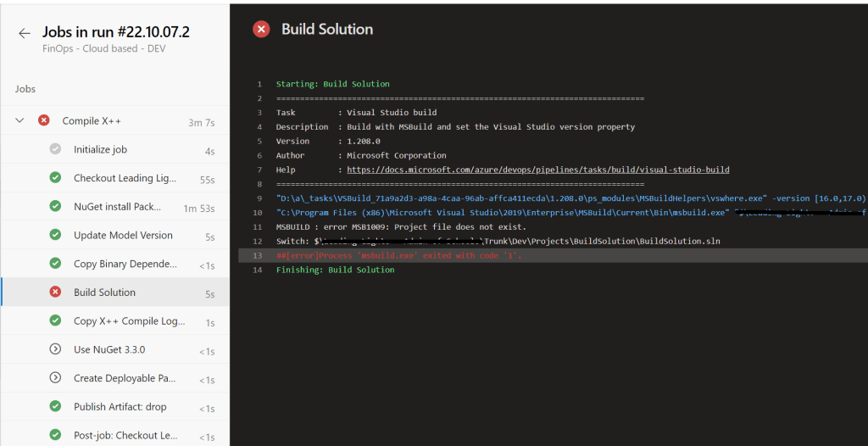The image size is (868, 446).
Task: Click the back arrow next to Jobs in run
Action: tap(24, 33)
